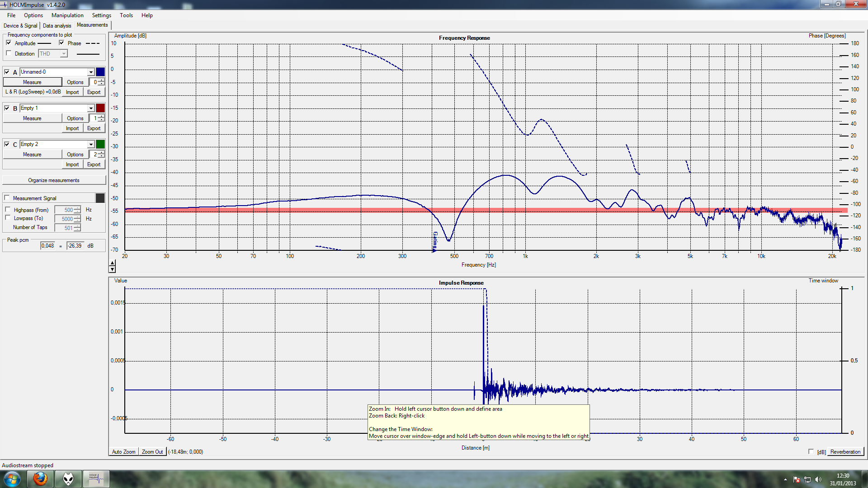Uncheck measurement B visibility checkbox
Viewport: 868px width, 488px height.
(7, 108)
